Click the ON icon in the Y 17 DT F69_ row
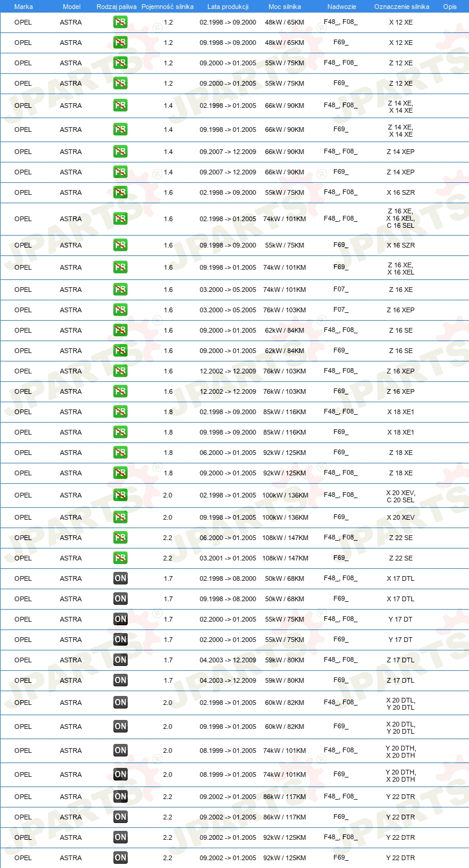469x868 pixels. point(121,640)
